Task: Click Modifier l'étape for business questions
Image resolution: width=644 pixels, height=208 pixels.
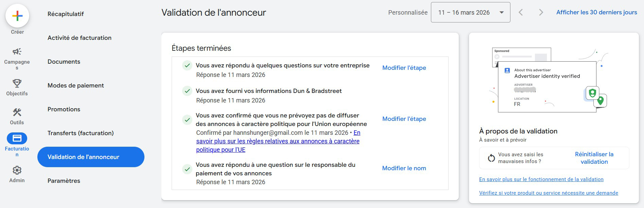Action: [404, 68]
